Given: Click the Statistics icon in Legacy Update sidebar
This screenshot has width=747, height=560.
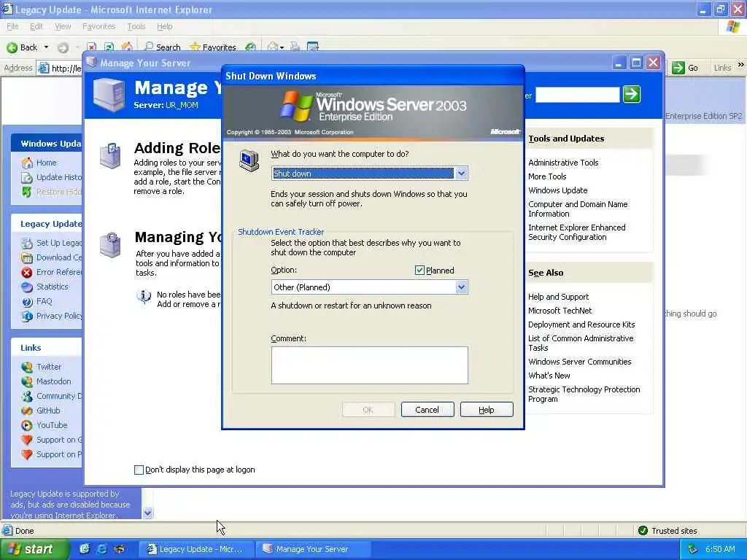Looking at the screenshot, I should coord(27,287).
